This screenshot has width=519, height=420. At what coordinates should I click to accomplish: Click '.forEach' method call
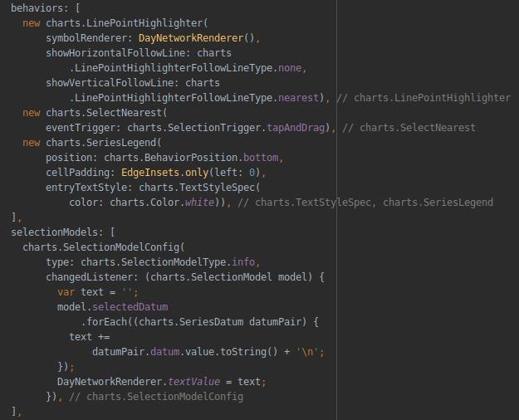pyautogui.click(x=104, y=322)
